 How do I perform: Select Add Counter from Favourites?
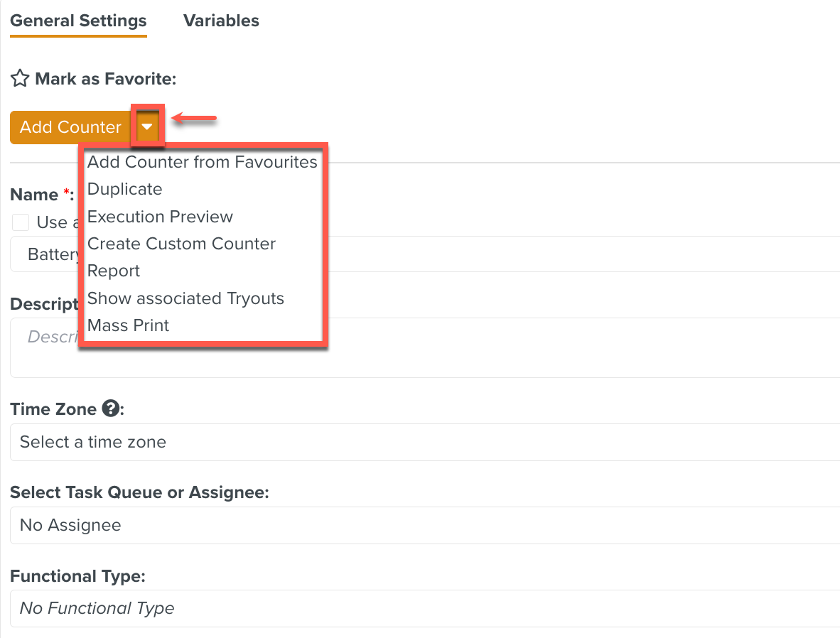point(202,162)
